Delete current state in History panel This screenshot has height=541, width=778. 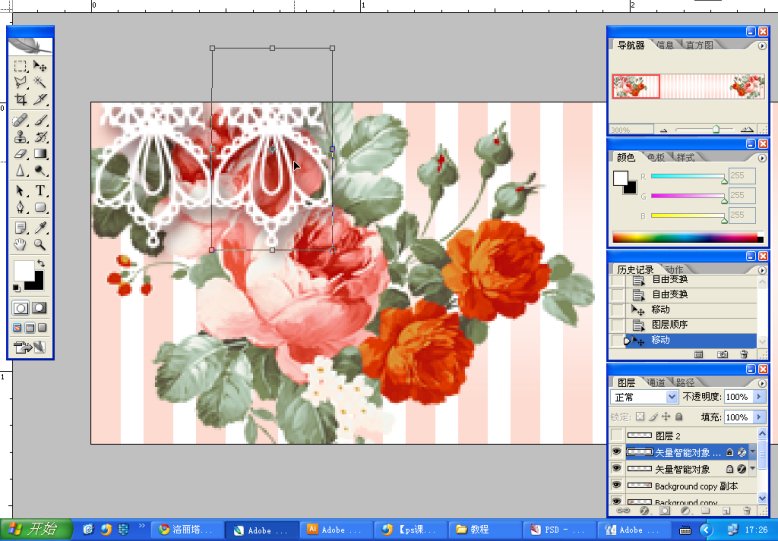click(743, 354)
